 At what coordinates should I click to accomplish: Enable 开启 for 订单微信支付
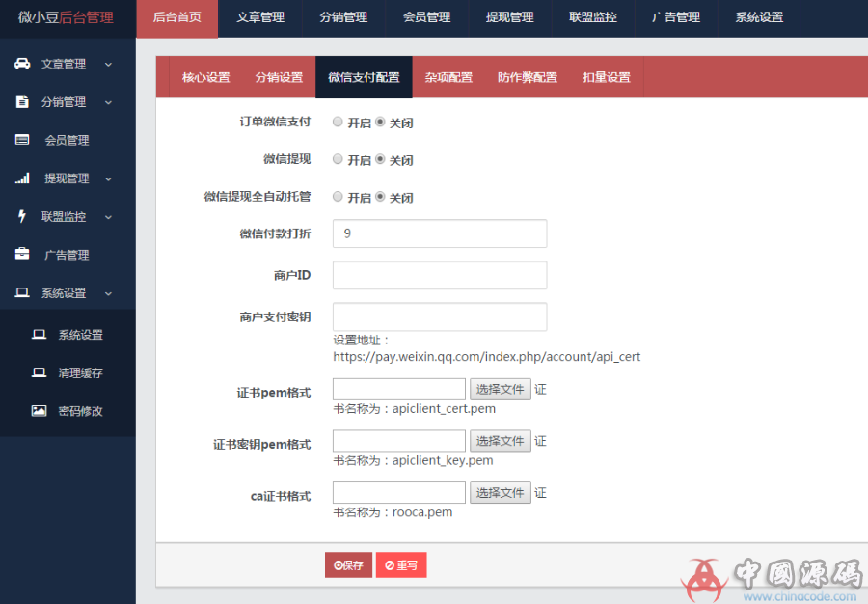coord(339,122)
